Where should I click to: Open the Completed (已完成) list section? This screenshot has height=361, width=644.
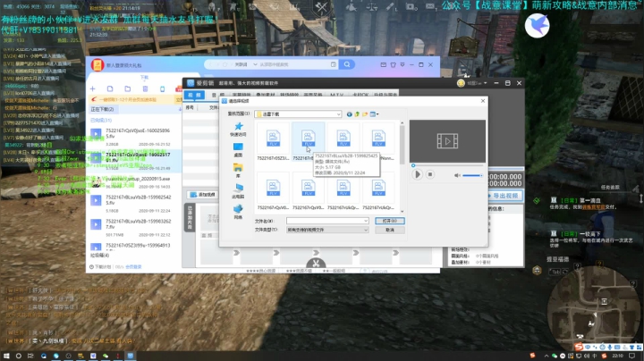pos(101,121)
